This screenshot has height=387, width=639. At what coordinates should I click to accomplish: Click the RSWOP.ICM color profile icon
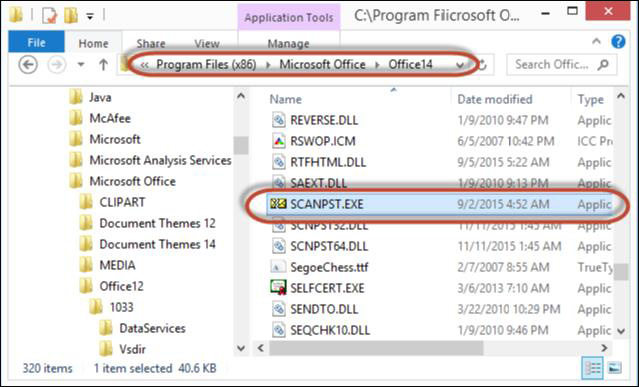(279, 141)
